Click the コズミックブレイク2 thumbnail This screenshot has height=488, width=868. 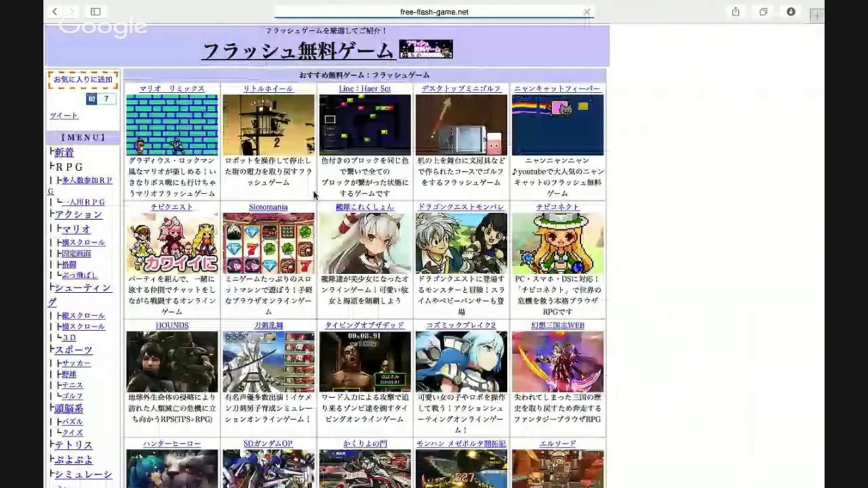461,361
